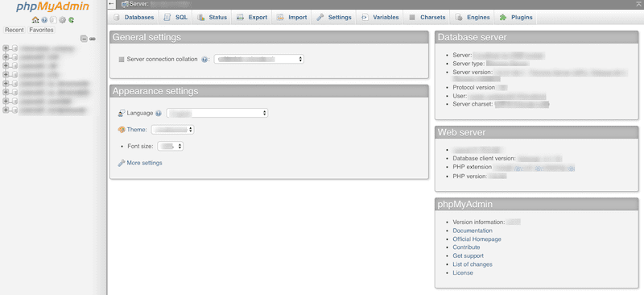Visit the Official Homepage link
The width and height of the screenshot is (644, 295).
pyautogui.click(x=477, y=239)
